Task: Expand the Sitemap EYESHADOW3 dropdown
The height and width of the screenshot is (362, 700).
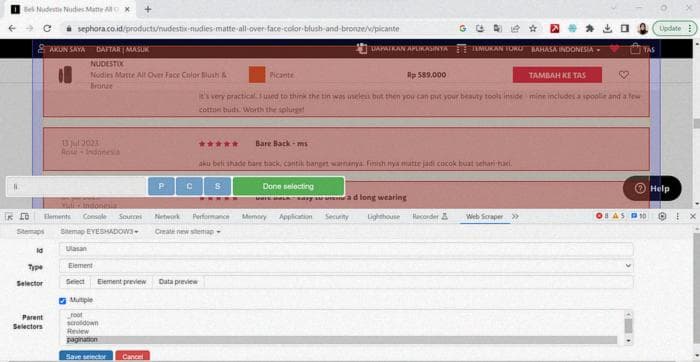Action: coord(99,232)
